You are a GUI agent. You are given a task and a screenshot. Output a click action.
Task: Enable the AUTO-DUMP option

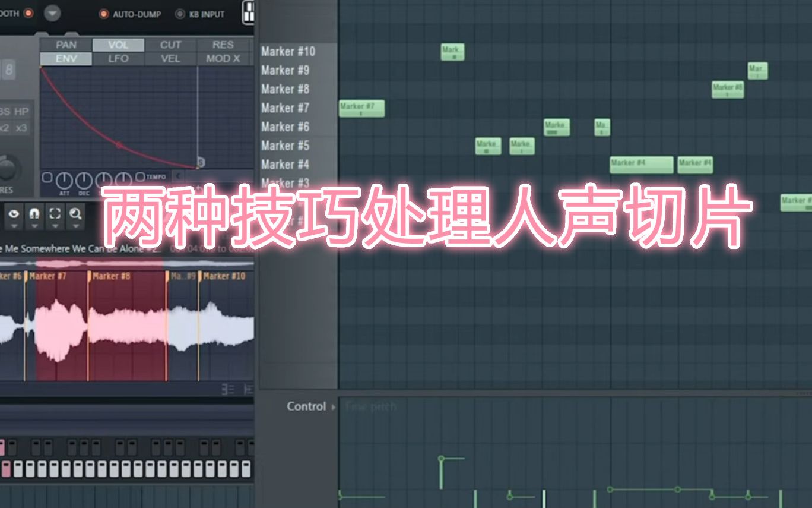(x=103, y=14)
